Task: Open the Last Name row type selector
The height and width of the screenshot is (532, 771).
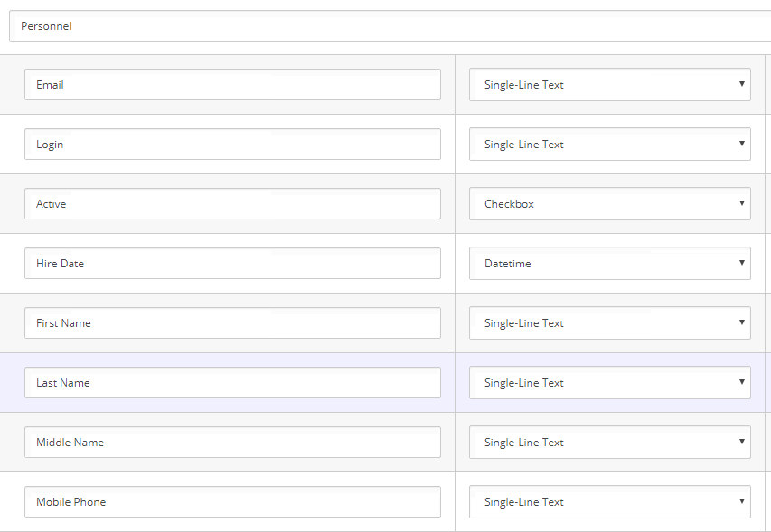Action: (x=609, y=383)
